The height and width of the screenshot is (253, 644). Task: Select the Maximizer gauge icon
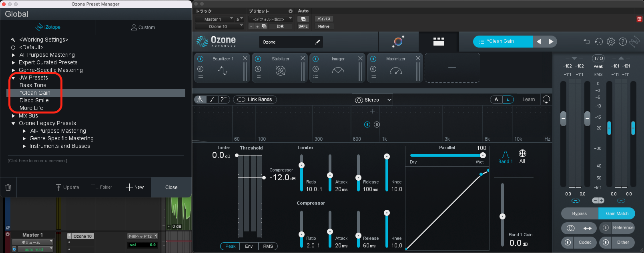pyautogui.click(x=396, y=71)
